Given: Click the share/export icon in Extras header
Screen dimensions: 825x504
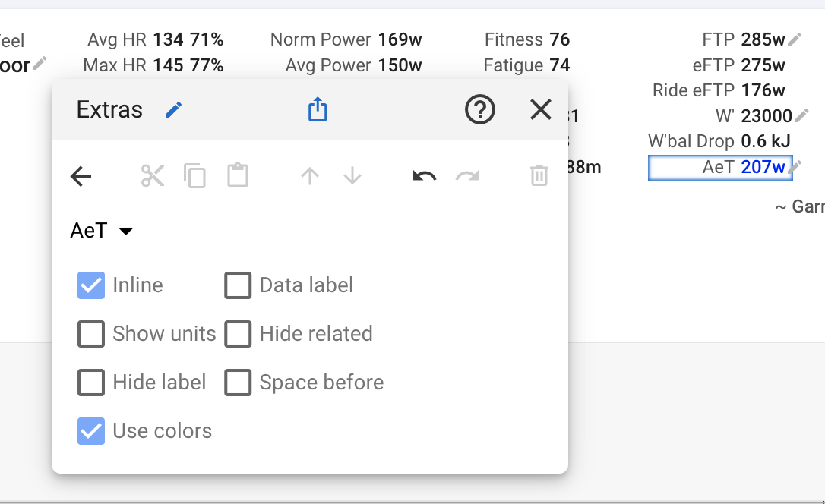Looking at the screenshot, I should [x=318, y=111].
